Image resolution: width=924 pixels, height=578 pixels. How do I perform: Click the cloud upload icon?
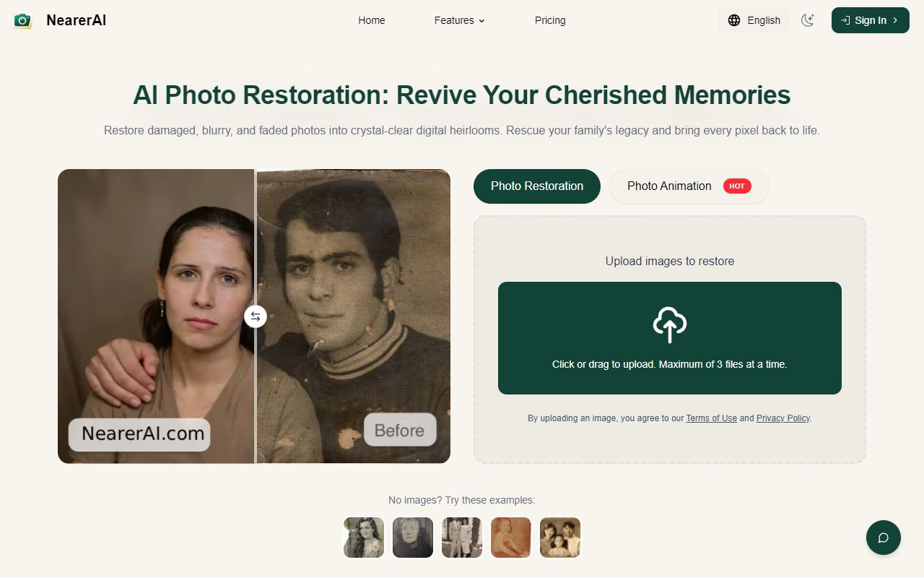click(x=670, y=325)
